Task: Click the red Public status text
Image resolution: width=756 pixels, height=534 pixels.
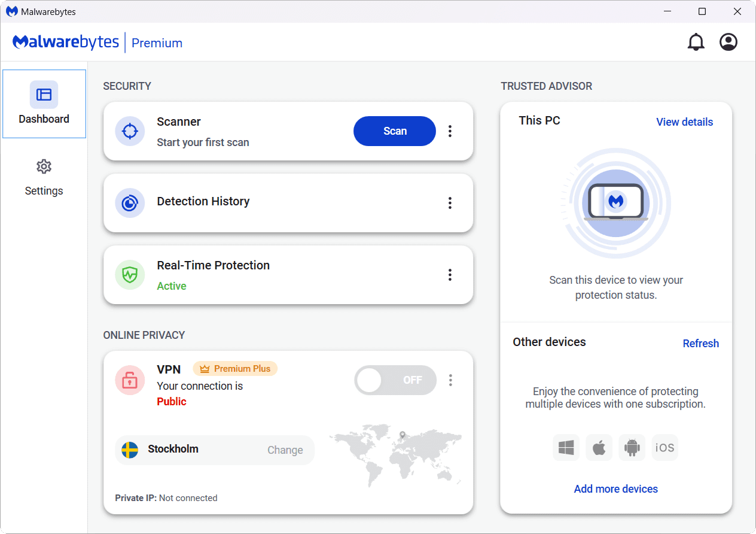Action: pyautogui.click(x=172, y=402)
